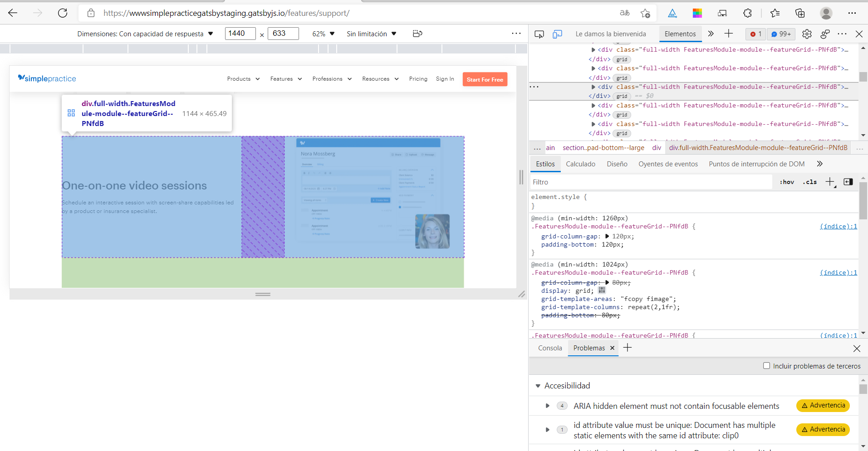Open the Calculado styles tab

pos(580,164)
